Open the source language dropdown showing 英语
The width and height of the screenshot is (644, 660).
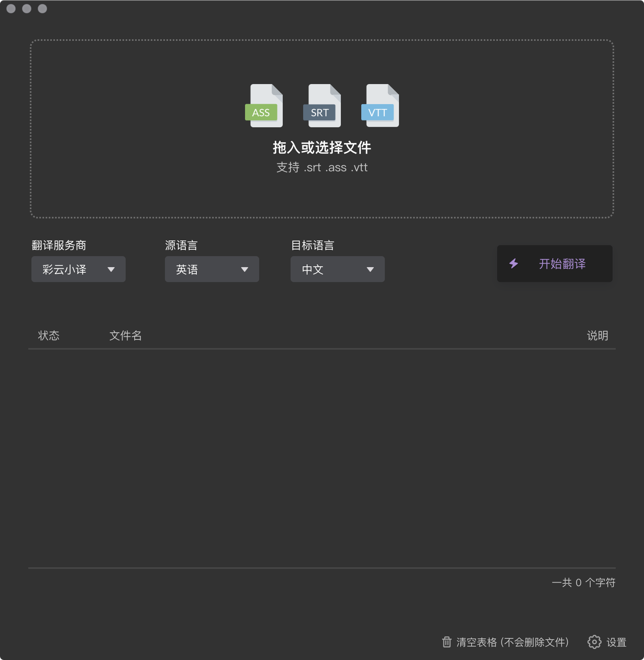pos(212,269)
